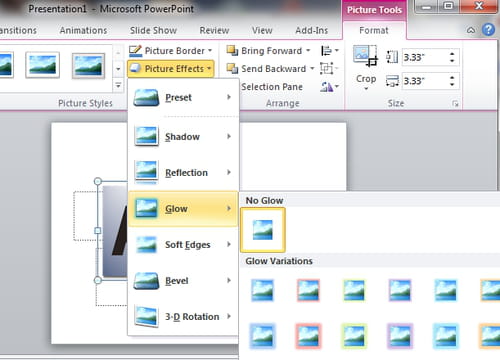This screenshot has height=360, width=500.
Task: Apply purple glow in first variations row
Action: (400, 290)
